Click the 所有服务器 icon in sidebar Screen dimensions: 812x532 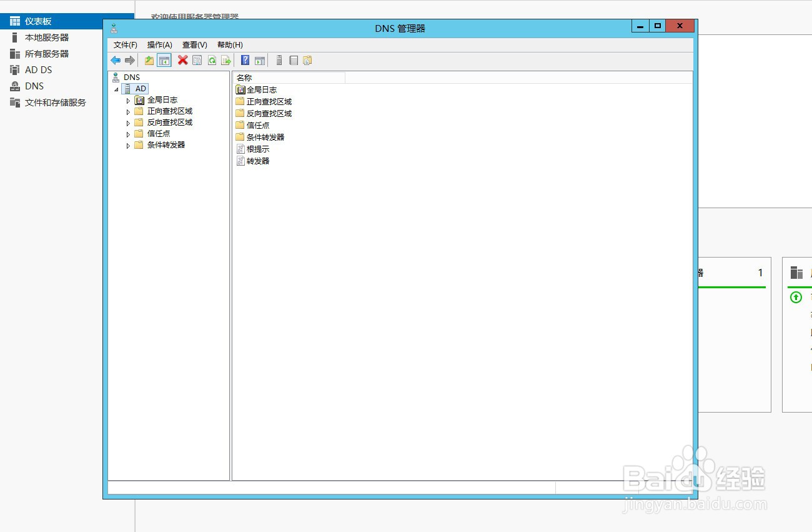pos(15,54)
